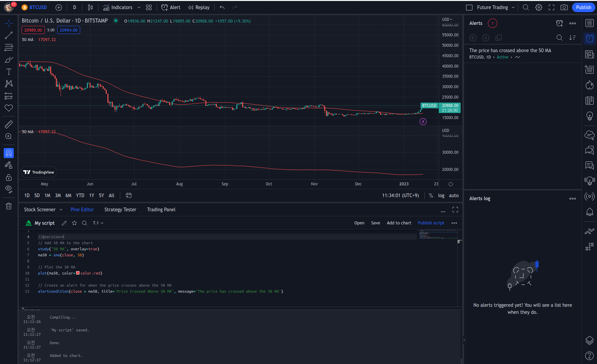Viewport: 597px width, 364px height.
Task: Add a new alert in Alerts panel
Action: click(560, 23)
